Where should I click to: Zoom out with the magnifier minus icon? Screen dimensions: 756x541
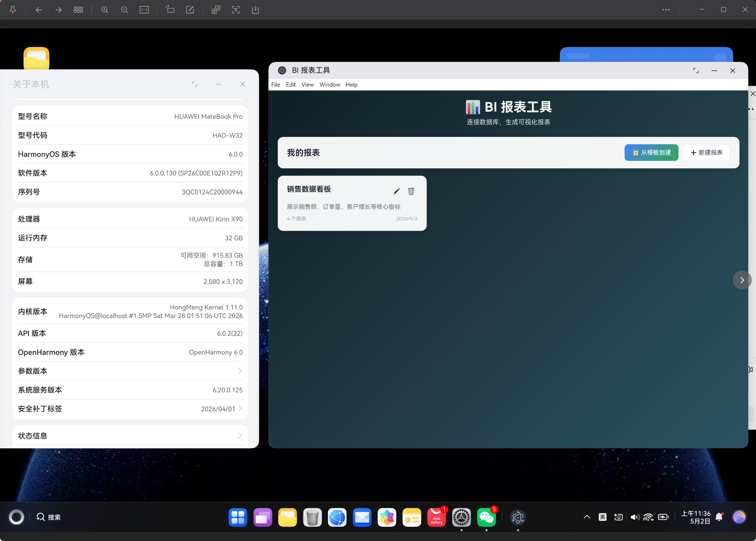(x=124, y=10)
